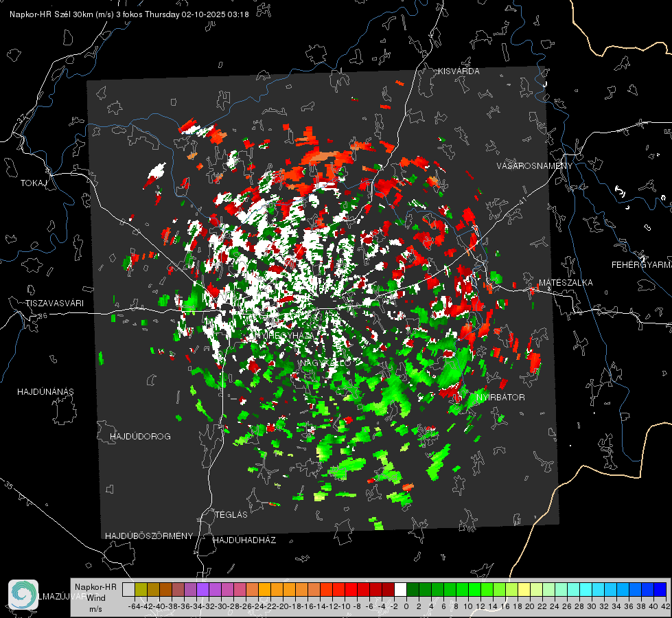Pick the olive swatch between -64 and -42
Viewport: 672px width, 618px height.
pyautogui.click(x=141, y=589)
